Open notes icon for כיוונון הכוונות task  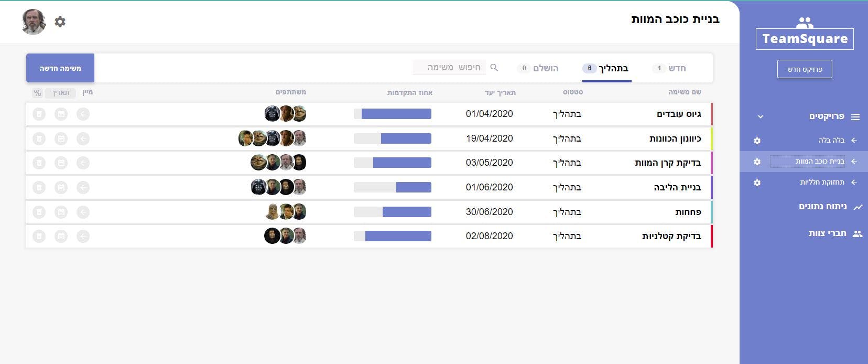click(61, 138)
